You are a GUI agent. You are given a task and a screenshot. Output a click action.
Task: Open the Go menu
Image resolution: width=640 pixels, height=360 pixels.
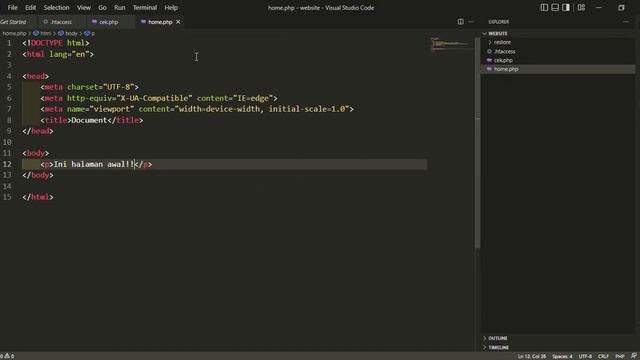(102, 7)
